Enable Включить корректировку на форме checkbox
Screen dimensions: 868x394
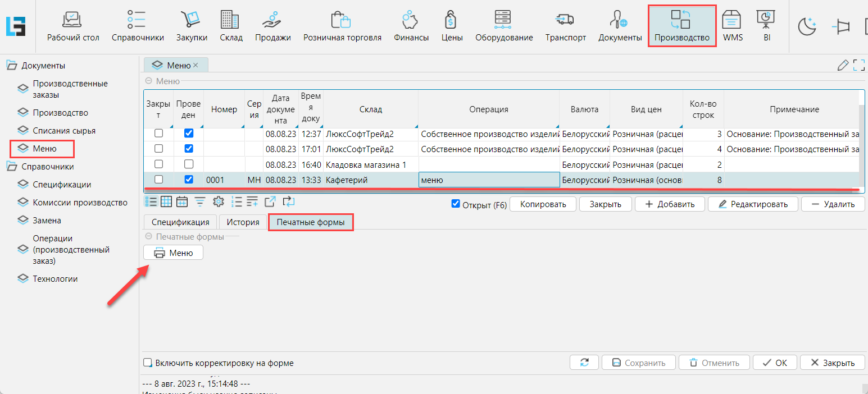[148, 363]
